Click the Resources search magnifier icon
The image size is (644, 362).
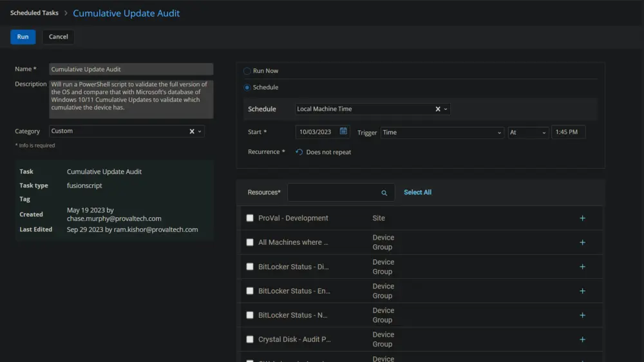coord(384,193)
